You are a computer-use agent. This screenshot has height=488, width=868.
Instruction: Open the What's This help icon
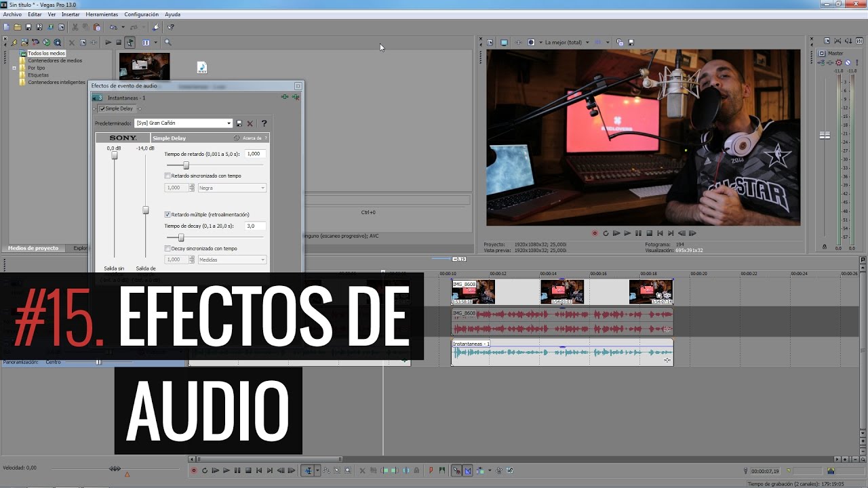pyautogui.click(x=170, y=27)
